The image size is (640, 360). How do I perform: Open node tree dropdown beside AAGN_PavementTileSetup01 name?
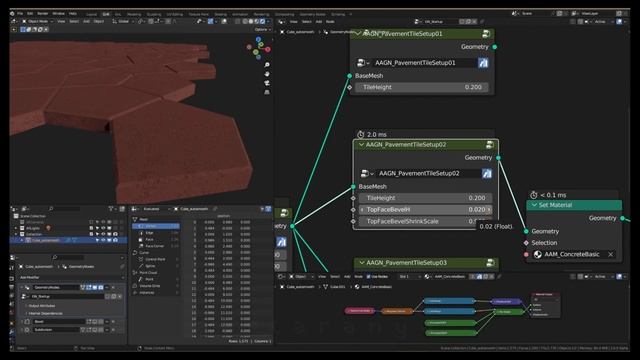[363, 63]
